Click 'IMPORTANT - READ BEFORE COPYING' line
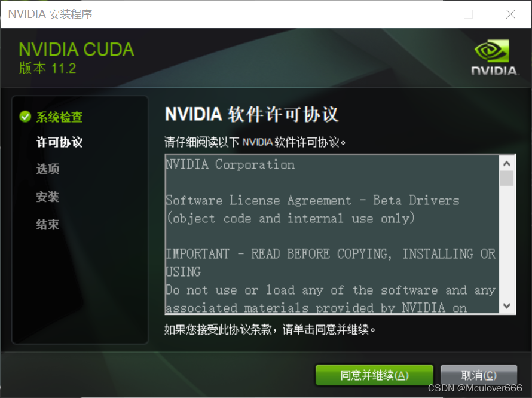The height and width of the screenshot is (398, 532). (331, 254)
